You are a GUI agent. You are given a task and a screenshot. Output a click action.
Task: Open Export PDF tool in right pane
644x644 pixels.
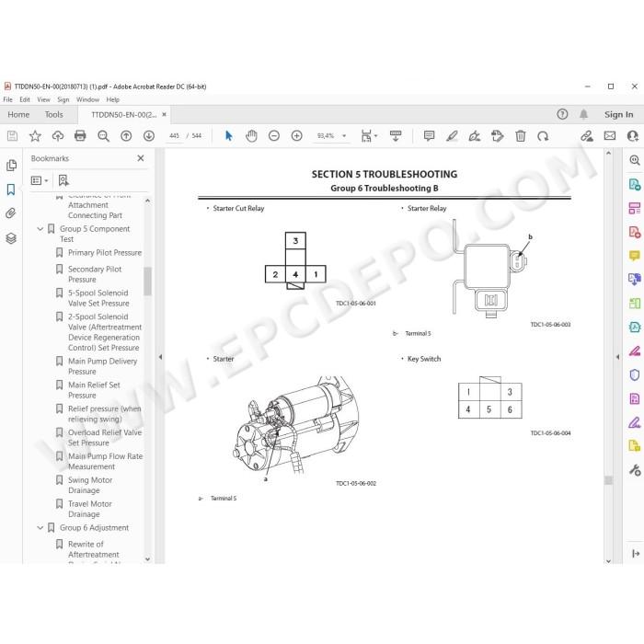(635, 184)
